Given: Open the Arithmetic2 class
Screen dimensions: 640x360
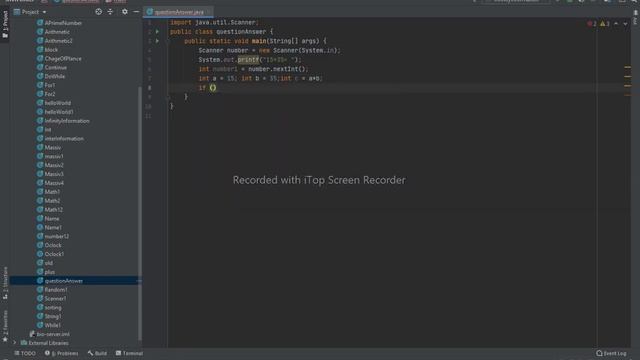Looking at the screenshot, I should [54, 41].
